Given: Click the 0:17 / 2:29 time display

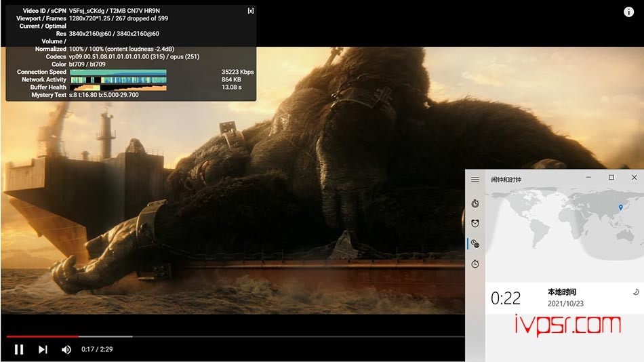Looking at the screenshot, I should pos(97,349).
